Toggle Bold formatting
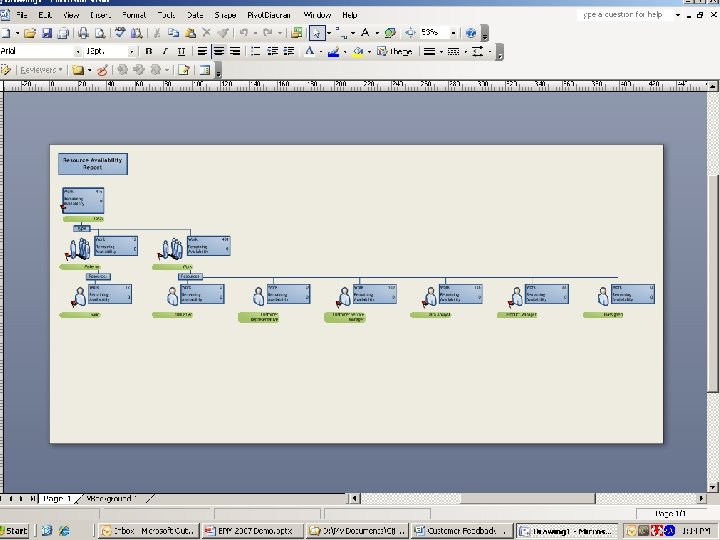 [149, 51]
